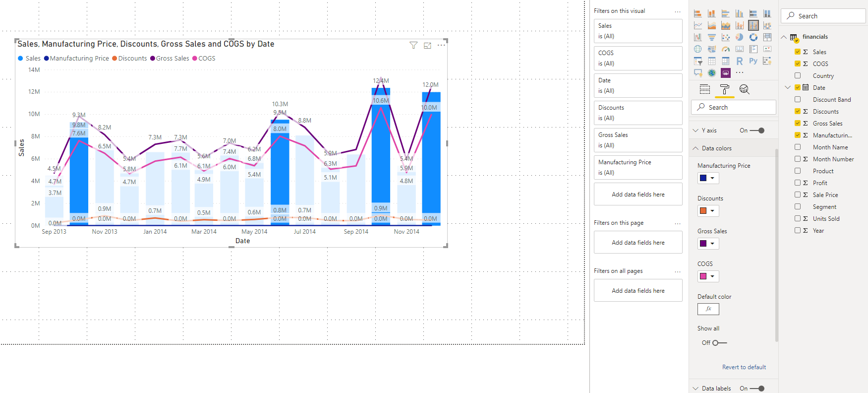The height and width of the screenshot is (393, 868).
Task: Open the COGS color swatch picker
Action: coord(708,276)
